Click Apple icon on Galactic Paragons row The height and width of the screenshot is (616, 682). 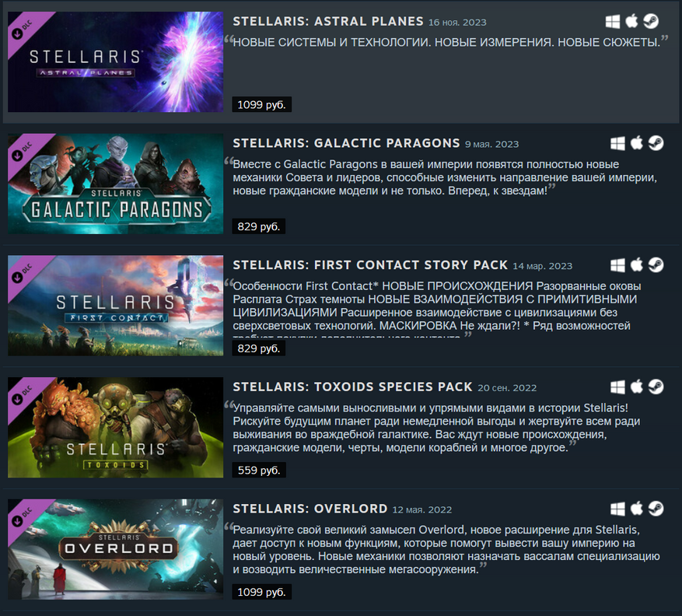click(636, 143)
